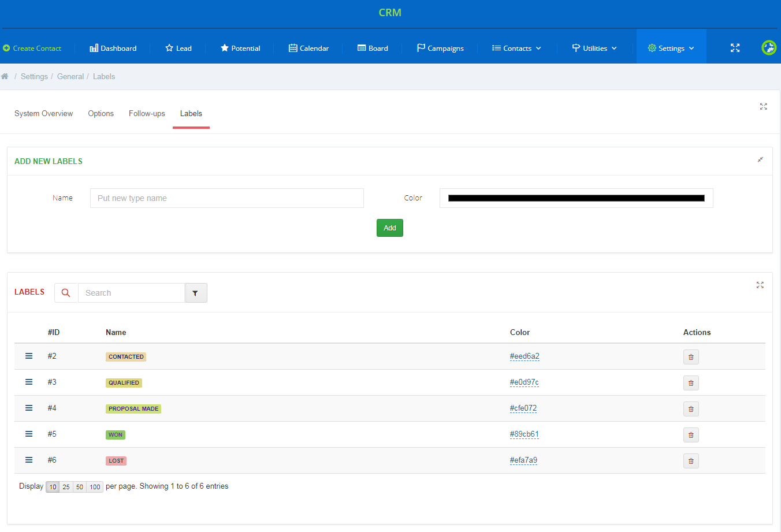The height and width of the screenshot is (532, 781).
Task: Click the home icon in breadcrumb
Action: (x=5, y=76)
